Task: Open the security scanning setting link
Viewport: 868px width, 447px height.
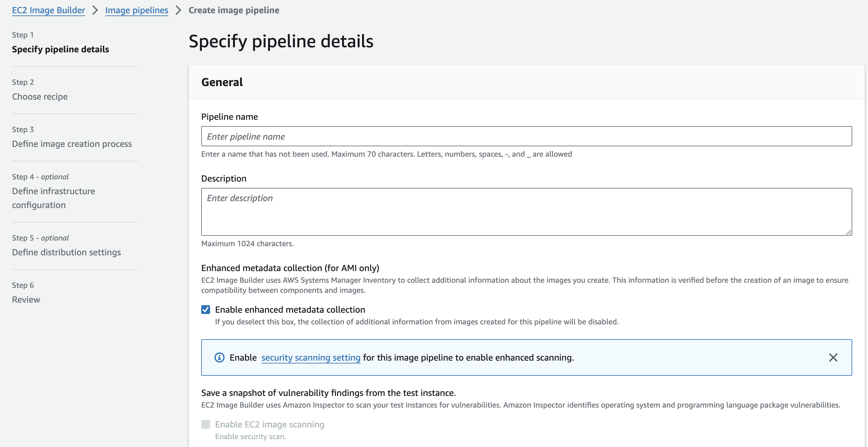Action: [x=311, y=357]
